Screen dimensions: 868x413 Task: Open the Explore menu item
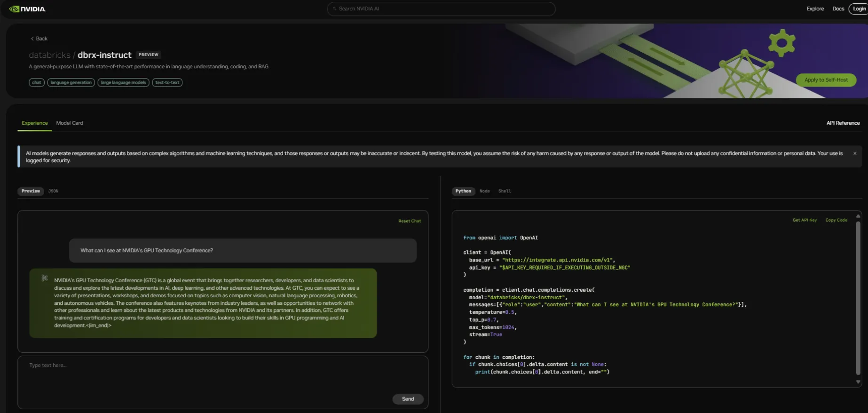(x=815, y=8)
